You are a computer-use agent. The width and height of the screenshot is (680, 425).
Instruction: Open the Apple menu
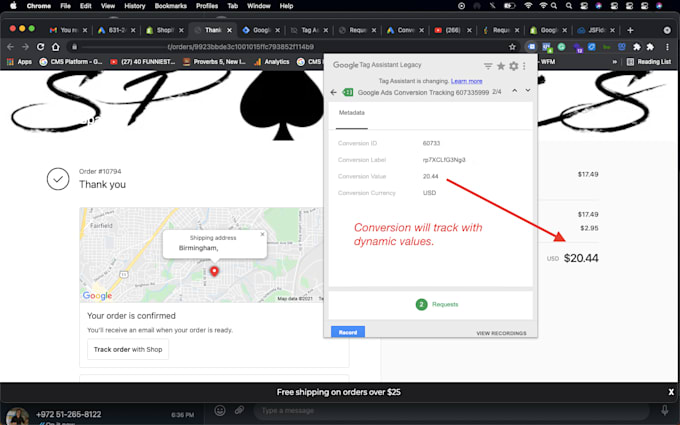click(13, 6)
